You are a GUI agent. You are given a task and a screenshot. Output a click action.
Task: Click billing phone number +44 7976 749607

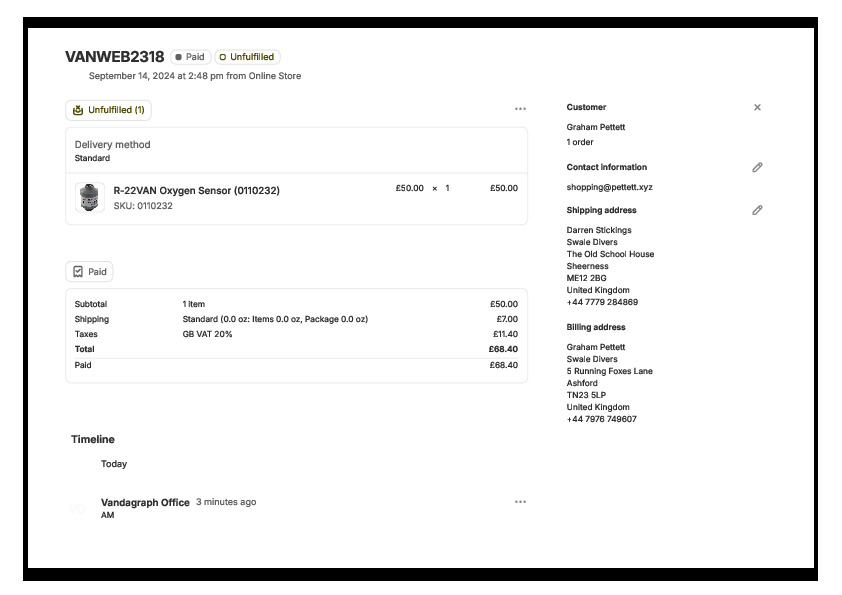pyautogui.click(x=602, y=419)
